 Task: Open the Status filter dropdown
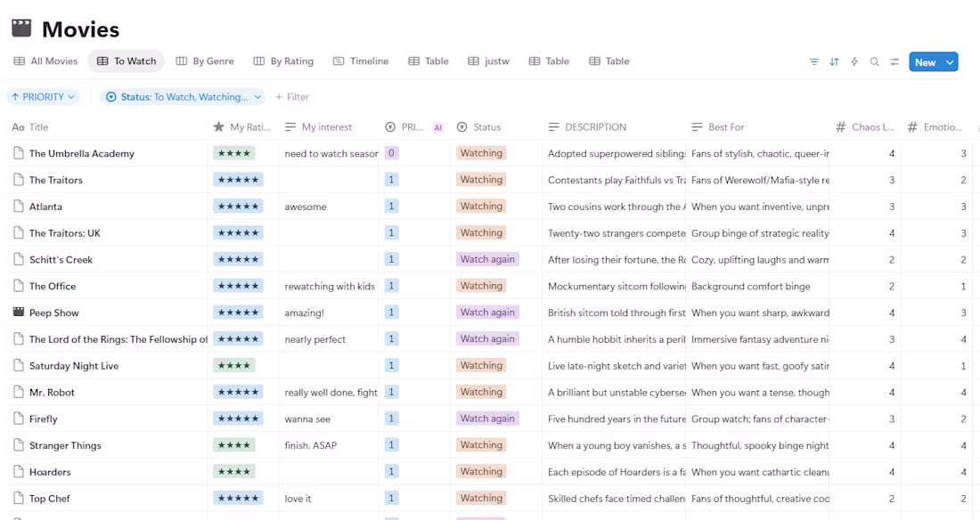tap(184, 97)
